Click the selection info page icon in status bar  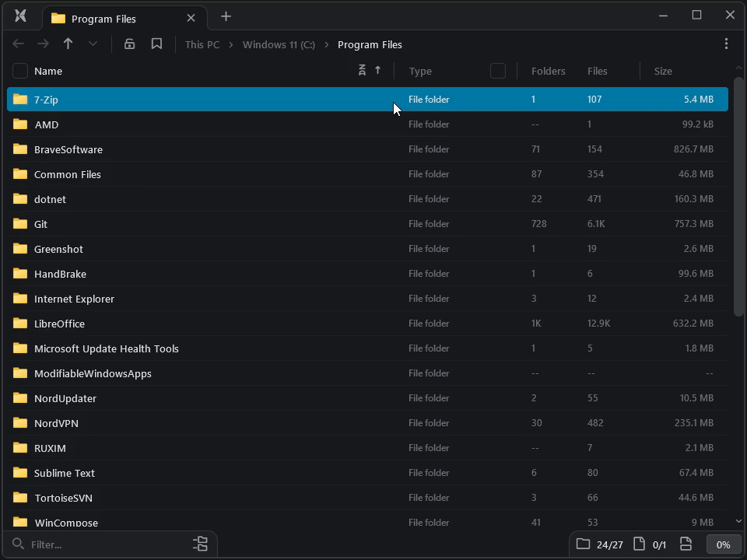(x=686, y=544)
